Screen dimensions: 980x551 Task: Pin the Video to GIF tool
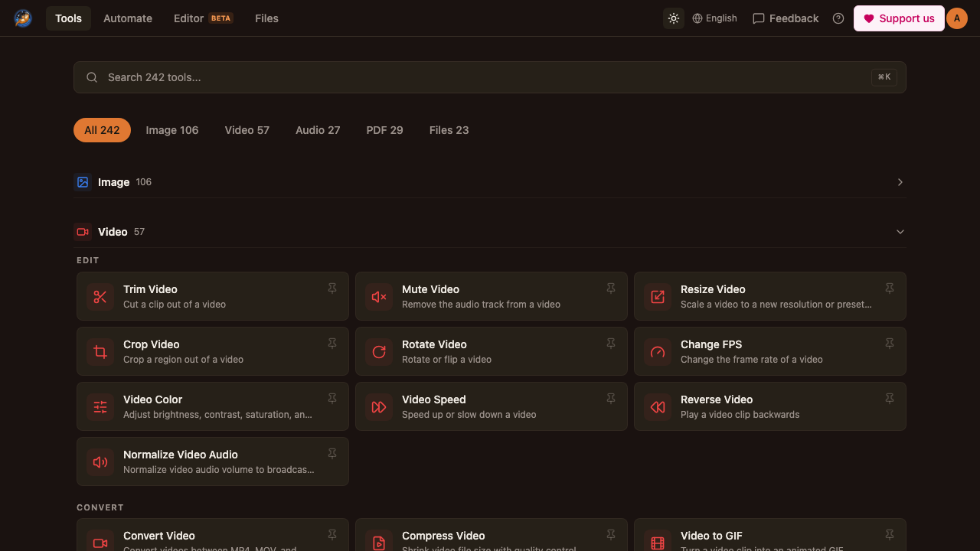pyautogui.click(x=890, y=535)
